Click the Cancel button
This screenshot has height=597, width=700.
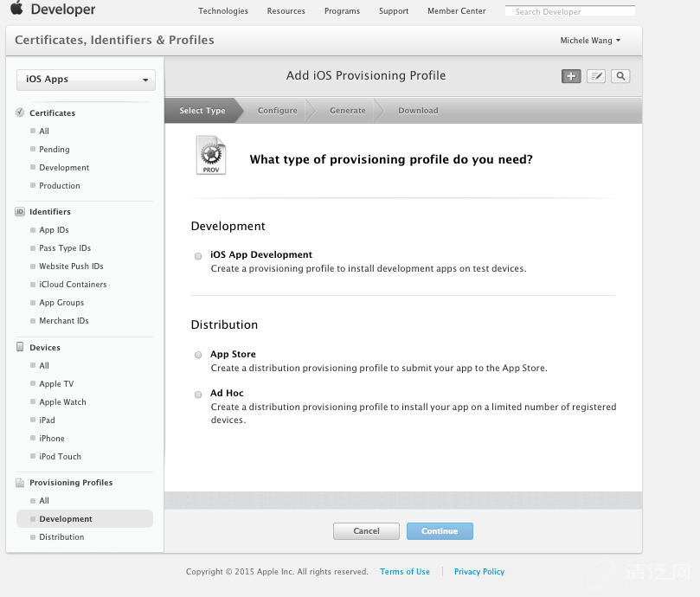point(366,531)
